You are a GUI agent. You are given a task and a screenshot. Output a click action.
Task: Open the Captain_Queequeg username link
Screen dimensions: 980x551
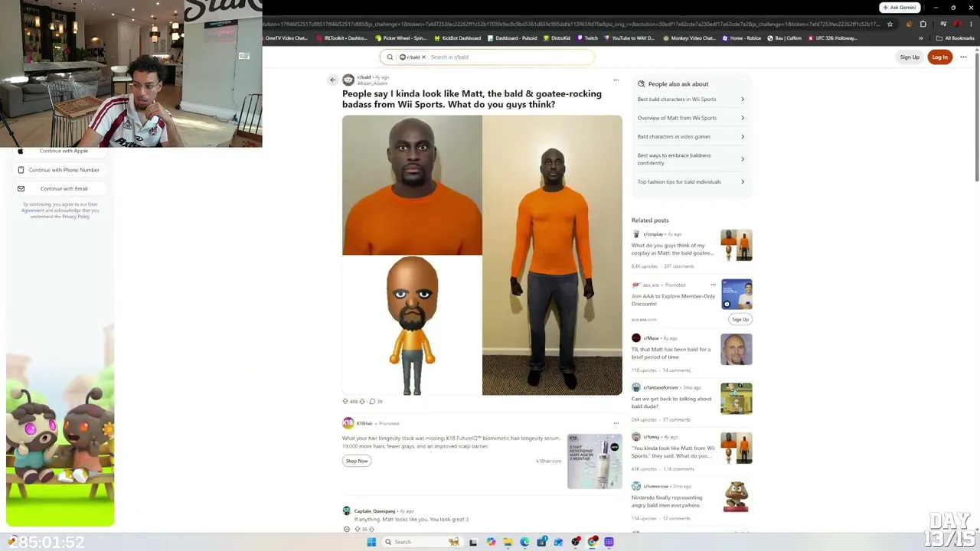(374, 511)
